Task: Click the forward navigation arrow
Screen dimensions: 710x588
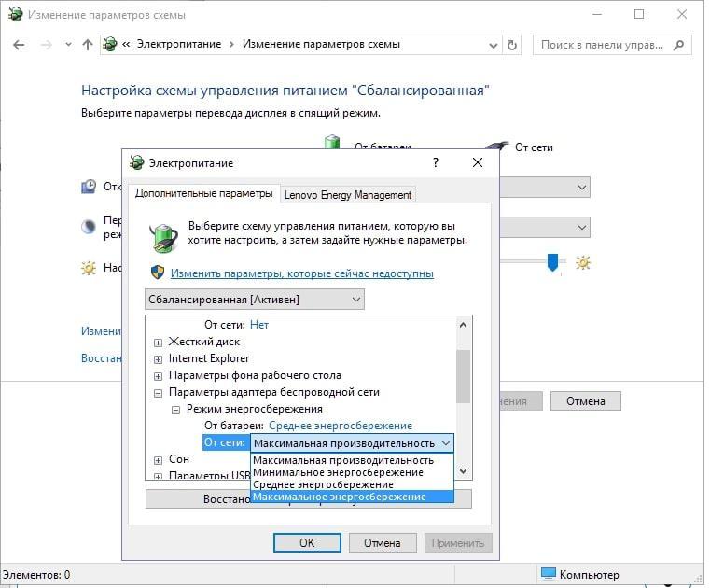Action: pyautogui.click(x=47, y=45)
